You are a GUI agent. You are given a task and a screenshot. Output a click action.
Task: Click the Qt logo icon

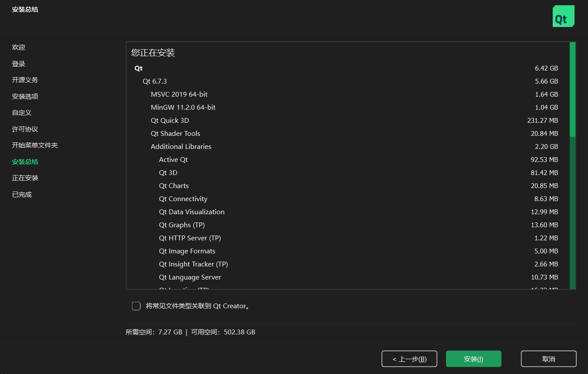click(563, 17)
